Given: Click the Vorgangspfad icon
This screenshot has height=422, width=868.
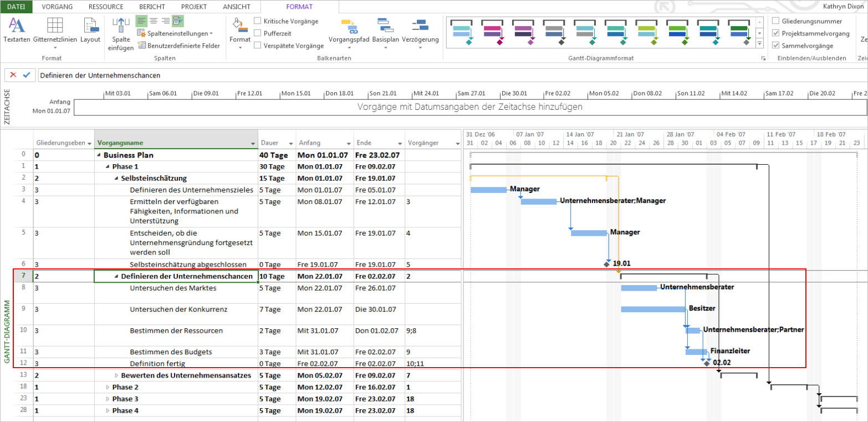Looking at the screenshot, I should (349, 26).
